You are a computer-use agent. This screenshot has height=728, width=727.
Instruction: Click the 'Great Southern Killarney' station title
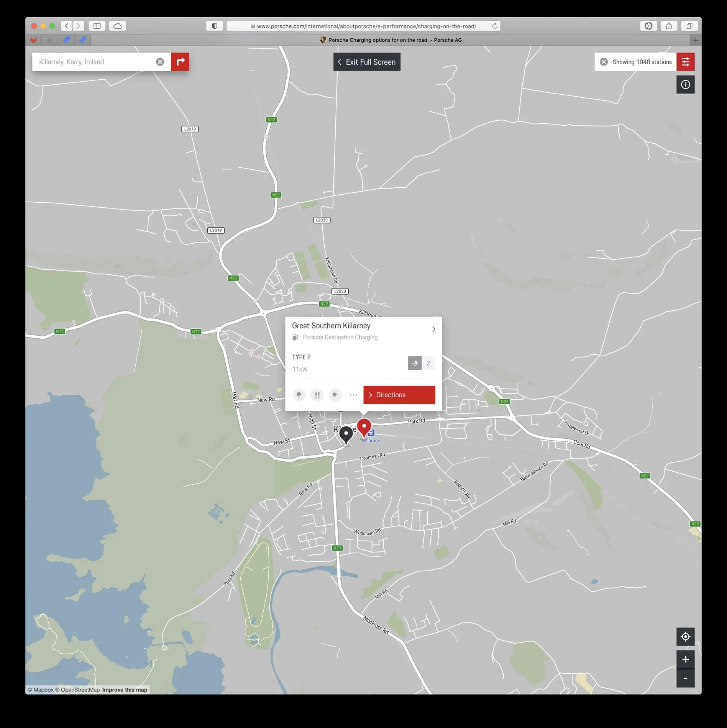click(x=331, y=326)
